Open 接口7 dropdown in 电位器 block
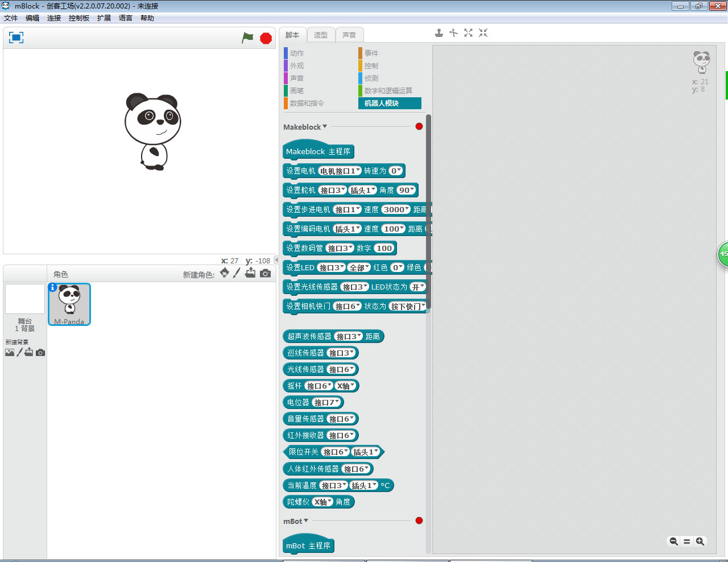The width and height of the screenshot is (728, 562). click(327, 402)
